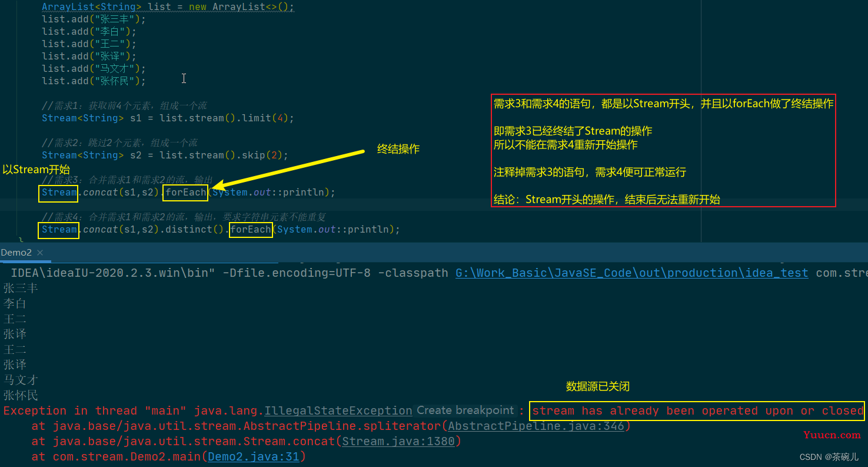Viewport: 868px width, 467px height.
Task: Close the Demo2 run tab
Action: [x=41, y=253]
